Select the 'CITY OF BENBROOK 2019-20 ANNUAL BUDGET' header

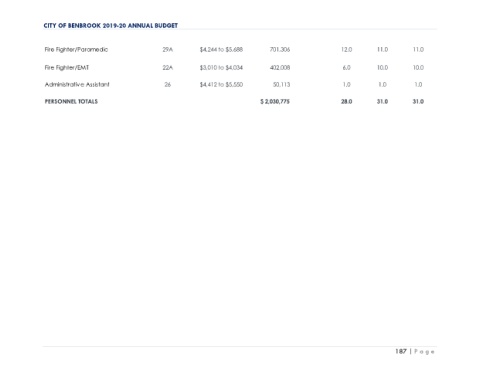pyautogui.click(x=111, y=26)
